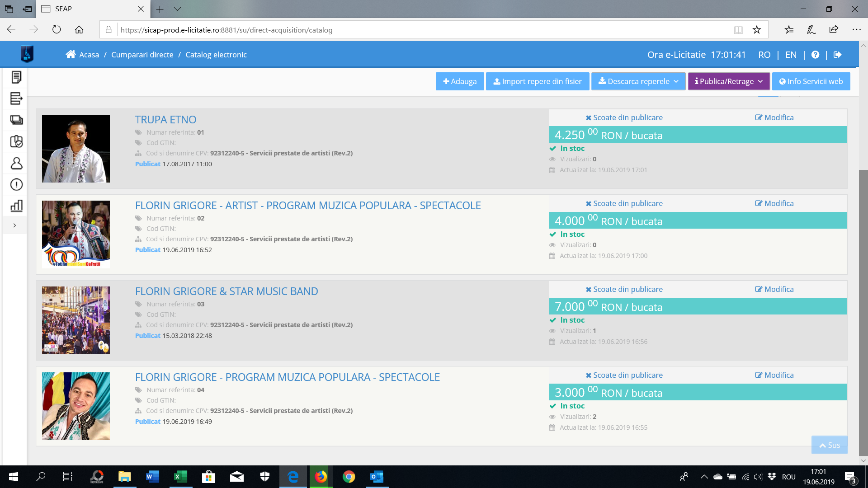Open the Publica/Retrage dropdown menu
This screenshot has width=868, height=488.
point(728,81)
